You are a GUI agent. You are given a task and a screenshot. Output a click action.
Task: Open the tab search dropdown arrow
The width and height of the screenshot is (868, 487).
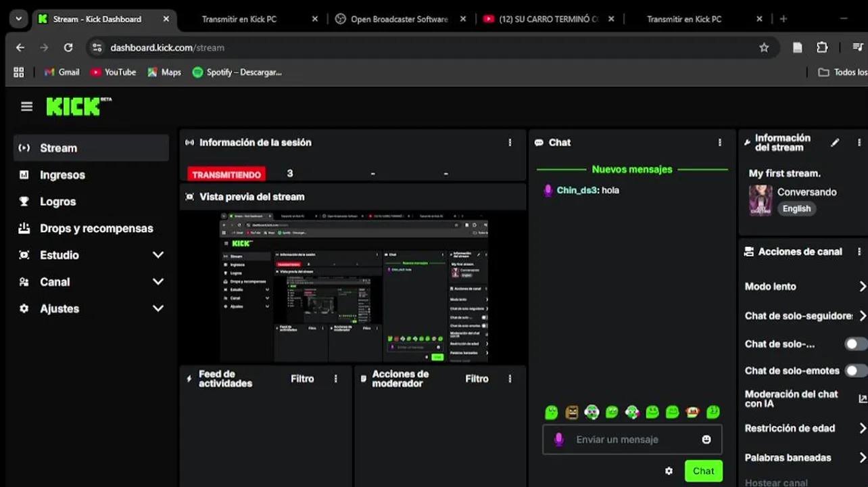18,19
